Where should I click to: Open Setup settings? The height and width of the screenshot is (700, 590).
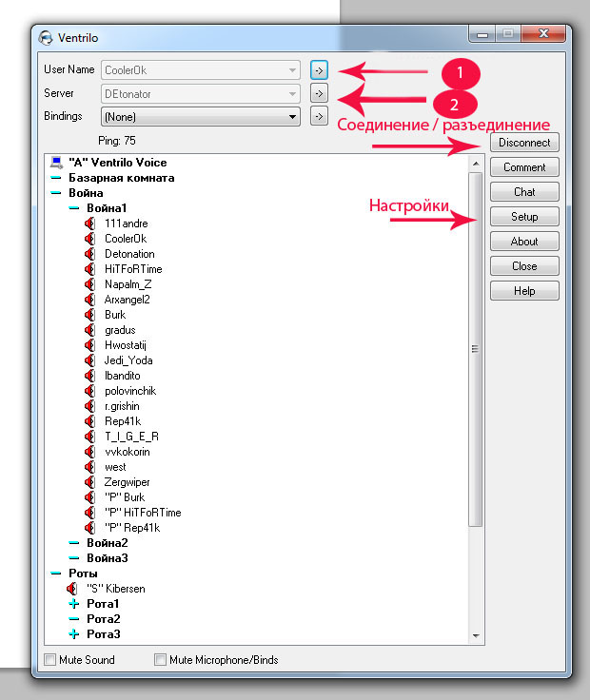524,217
